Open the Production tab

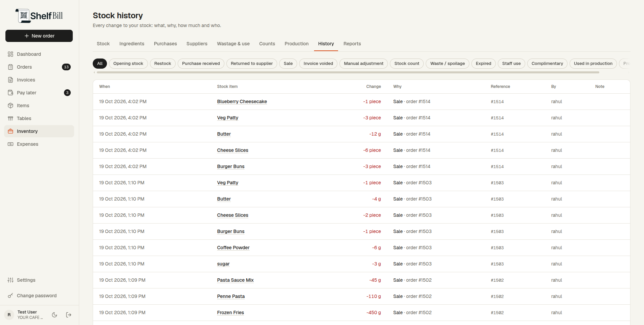tap(296, 44)
